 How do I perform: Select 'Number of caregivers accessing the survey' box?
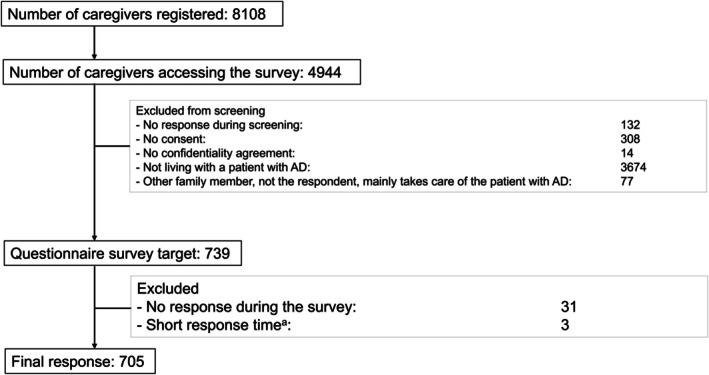point(182,72)
